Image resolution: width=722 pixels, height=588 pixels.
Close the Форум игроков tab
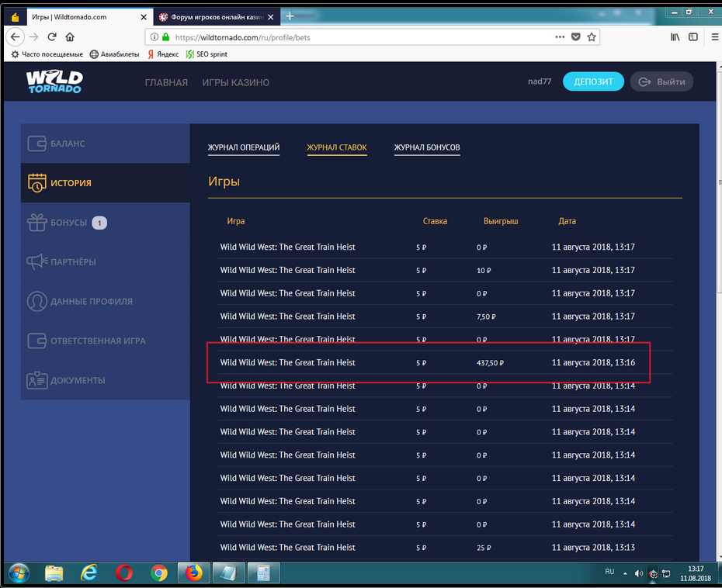[x=271, y=17]
